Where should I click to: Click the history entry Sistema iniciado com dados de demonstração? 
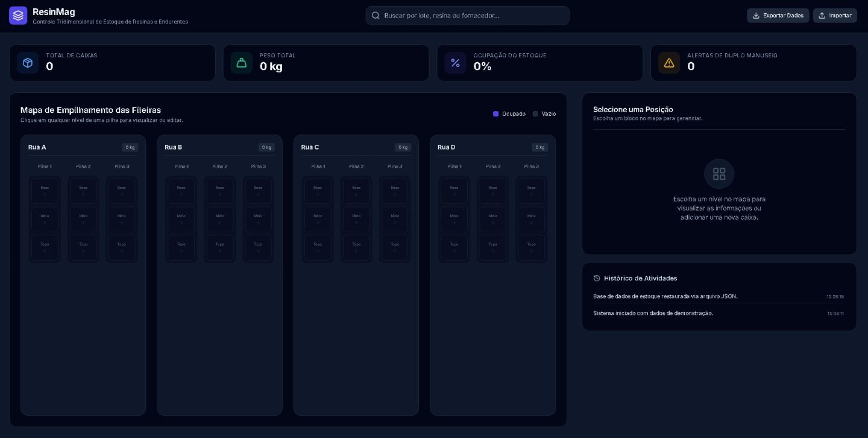point(653,313)
